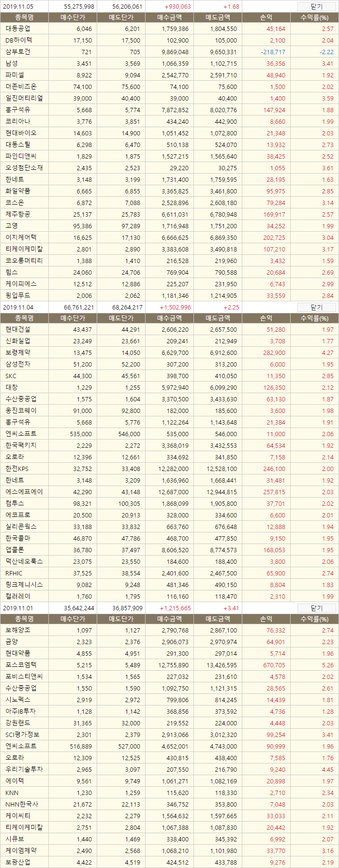Click the +2.25 daily return value

pyautogui.click(x=231, y=308)
